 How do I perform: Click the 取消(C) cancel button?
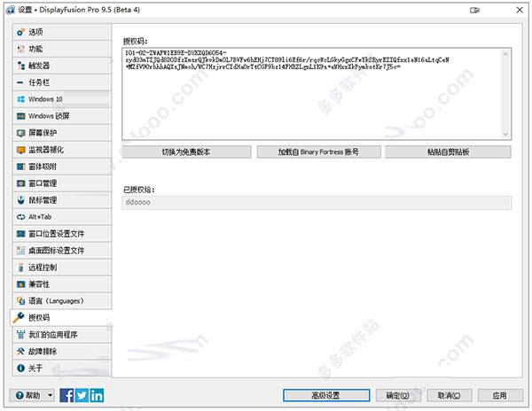tap(450, 395)
